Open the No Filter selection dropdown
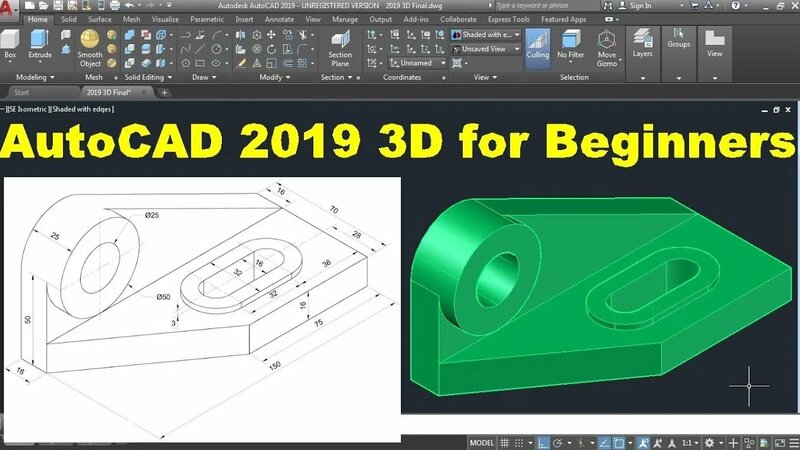Image resolution: width=800 pixels, height=450 pixels. point(570,45)
